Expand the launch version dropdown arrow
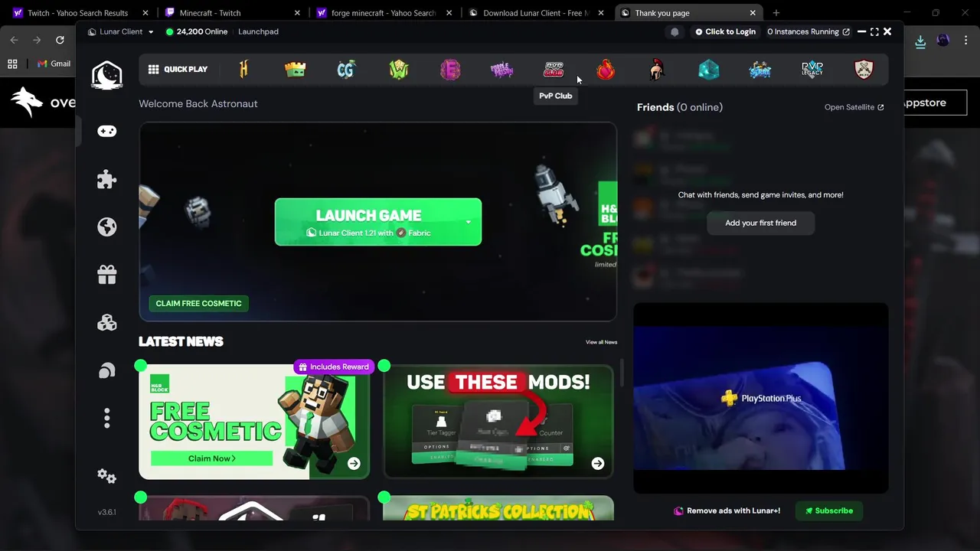 (x=469, y=222)
